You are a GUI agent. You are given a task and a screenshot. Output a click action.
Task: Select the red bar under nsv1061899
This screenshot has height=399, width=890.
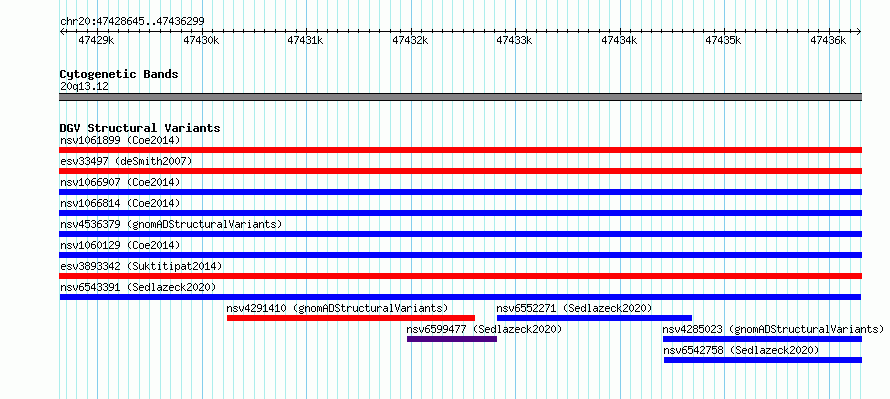tap(460, 150)
